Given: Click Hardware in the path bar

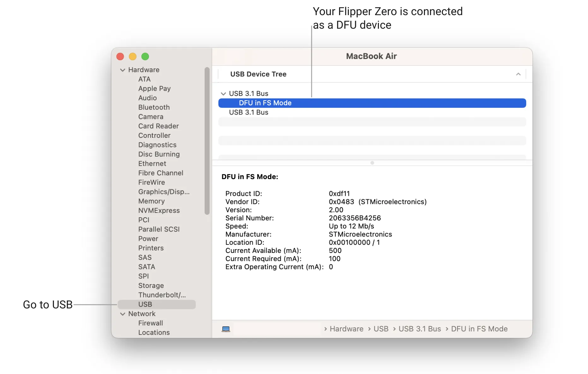Looking at the screenshot, I should 346,329.
